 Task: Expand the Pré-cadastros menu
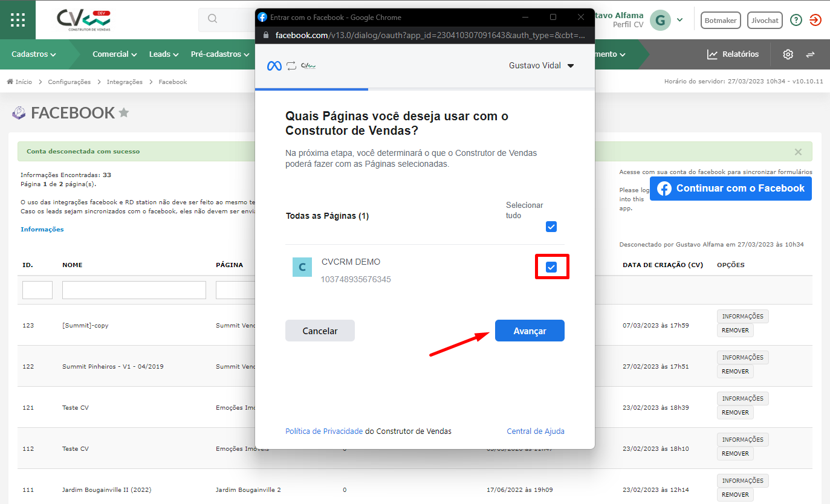(x=220, y=54)
